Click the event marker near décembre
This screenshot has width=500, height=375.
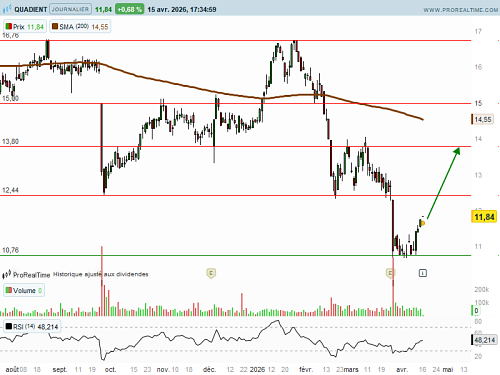[x=211, y=273]
